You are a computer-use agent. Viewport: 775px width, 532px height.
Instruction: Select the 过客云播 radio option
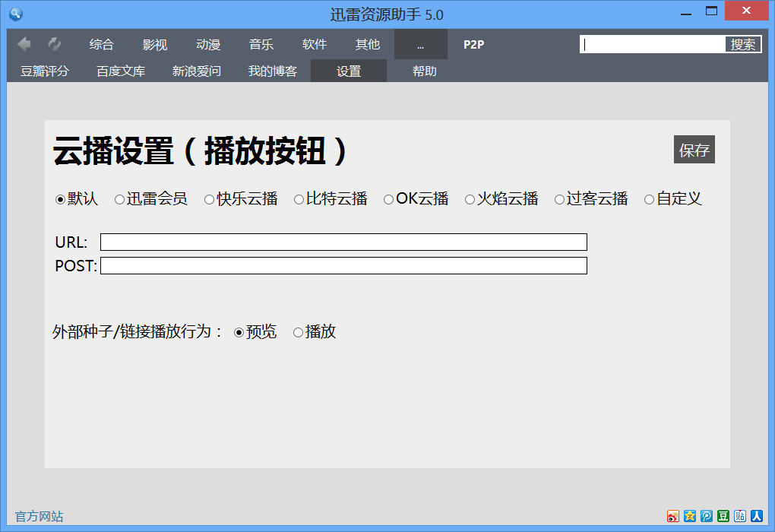point(559,200)
